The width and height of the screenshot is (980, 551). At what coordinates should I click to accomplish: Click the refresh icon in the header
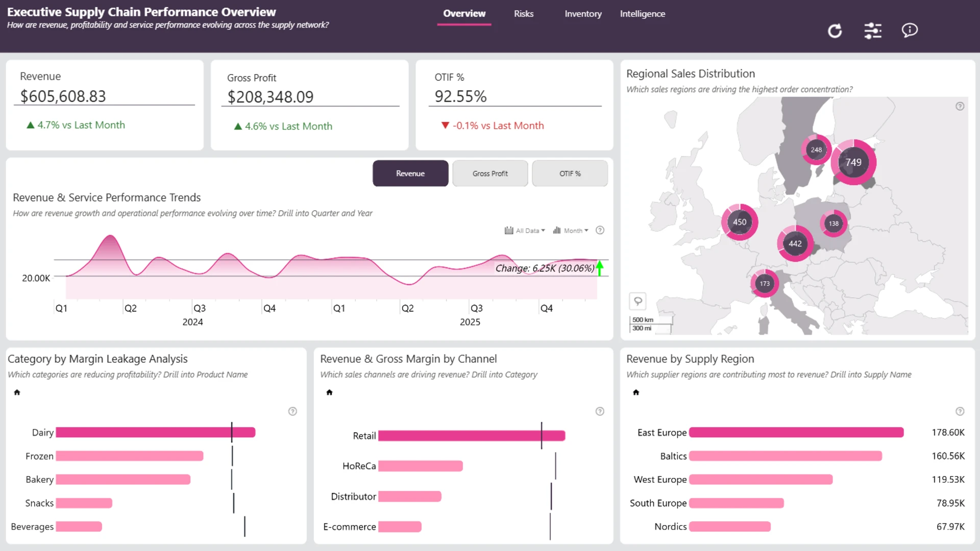(835, 31)
